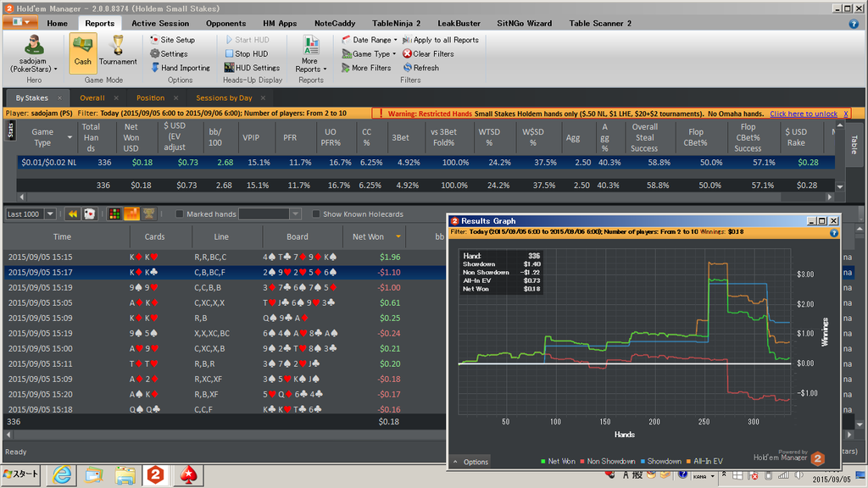
Task: Click the orange bar graph icon
Action: pos(131,213)
